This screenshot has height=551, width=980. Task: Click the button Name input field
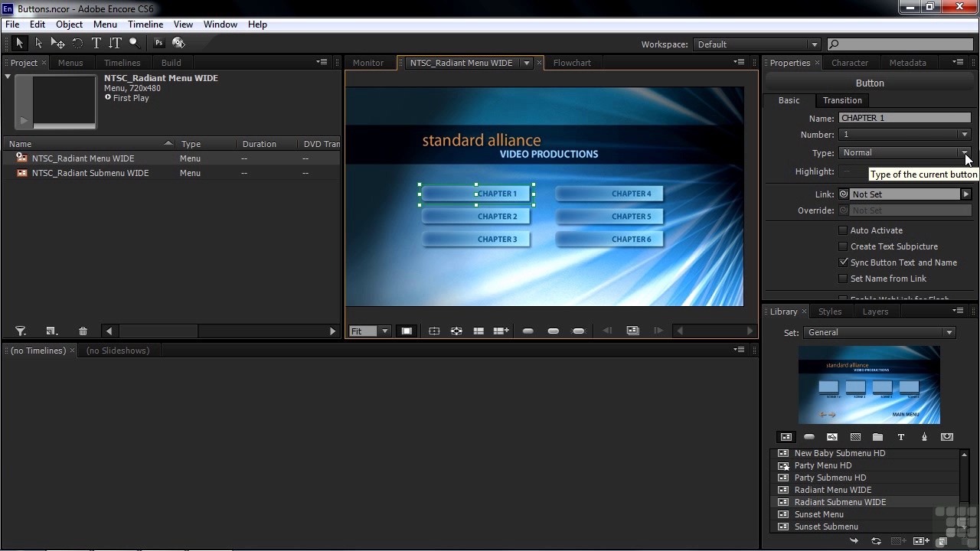coord(905,118)
